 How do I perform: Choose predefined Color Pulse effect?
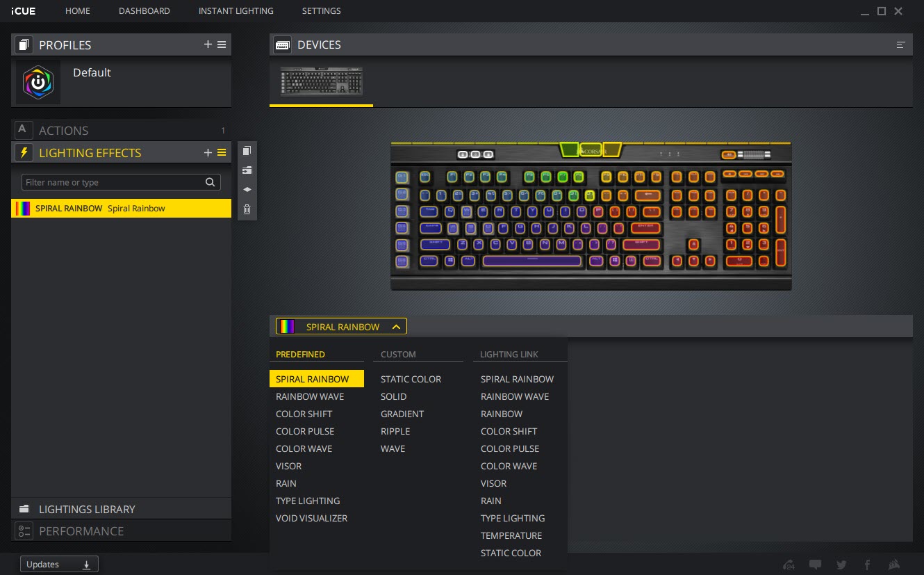[305, 431]
